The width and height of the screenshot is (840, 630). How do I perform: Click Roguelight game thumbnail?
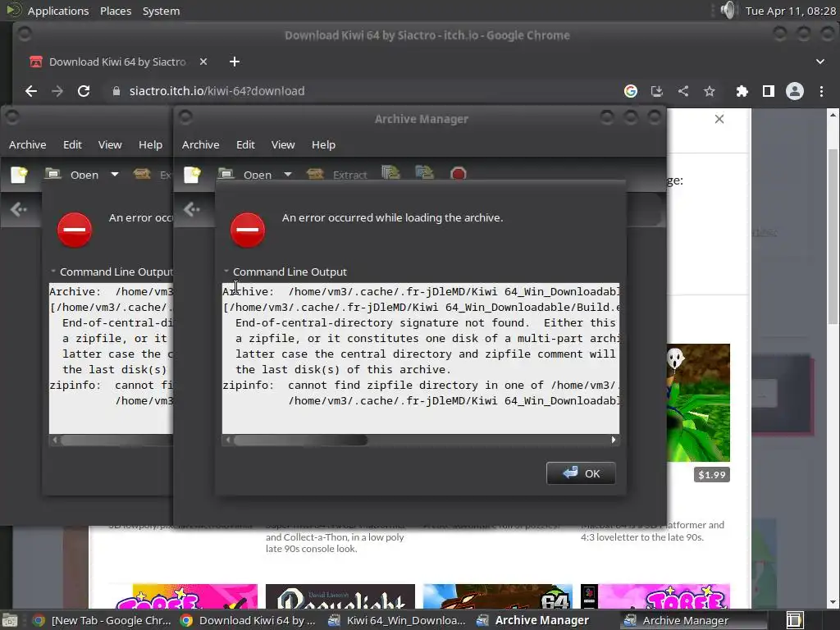point(340,596)
